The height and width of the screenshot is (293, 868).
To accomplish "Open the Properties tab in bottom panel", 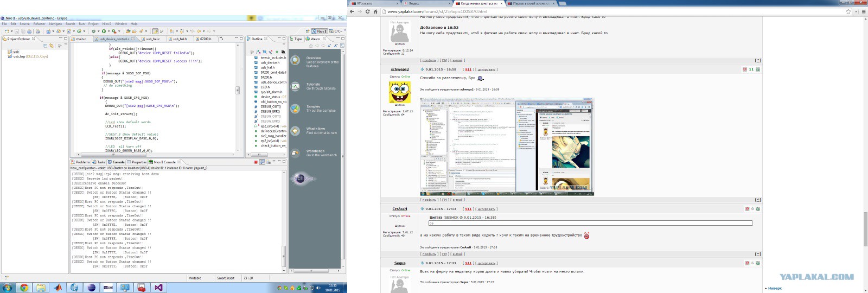I will 137,162.
